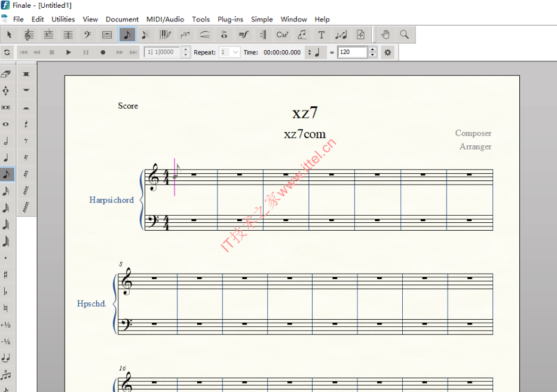Image resolution: width=557 pixels, height=392 pixels.
Task: Select the Zoom magnifier tool
Action: pos(404,35)
